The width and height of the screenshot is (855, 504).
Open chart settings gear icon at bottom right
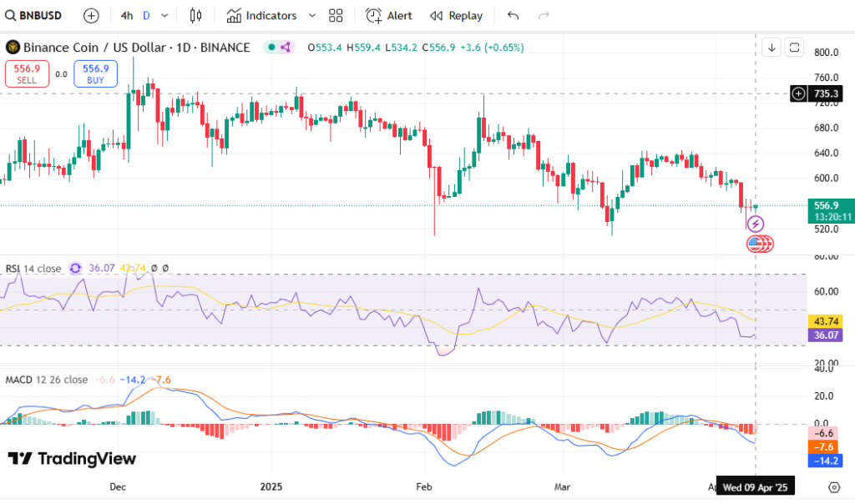(x=834, y=487)
